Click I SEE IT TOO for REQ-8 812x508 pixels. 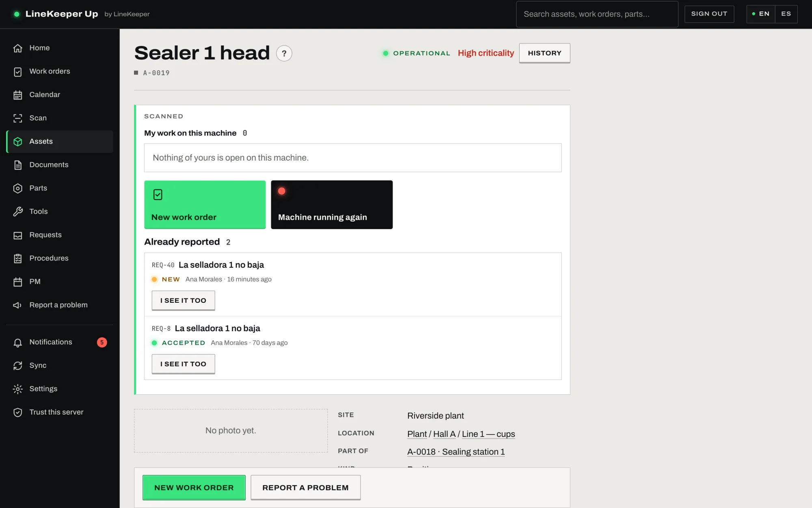click(x=183, y=364)
